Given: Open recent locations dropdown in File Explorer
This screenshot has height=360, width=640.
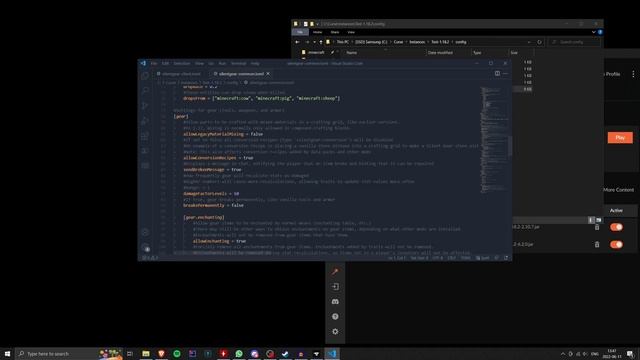Looking at the screenshot, I should (x=314, y=42).
